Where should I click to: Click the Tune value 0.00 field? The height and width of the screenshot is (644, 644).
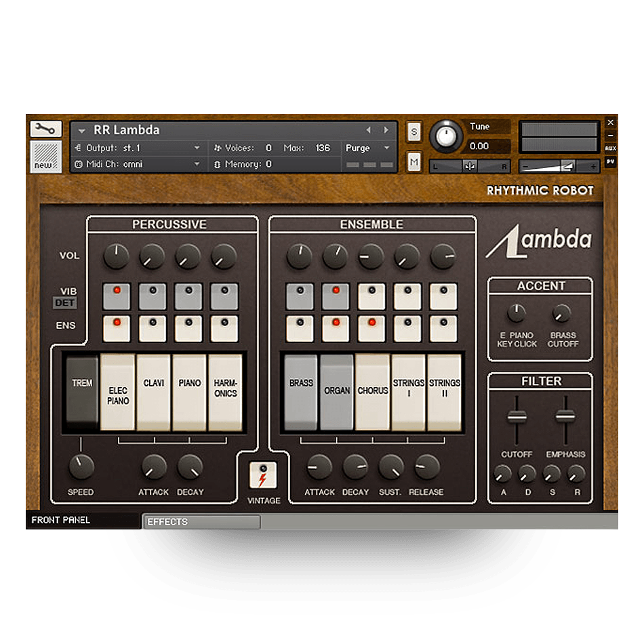coord(489,146)
